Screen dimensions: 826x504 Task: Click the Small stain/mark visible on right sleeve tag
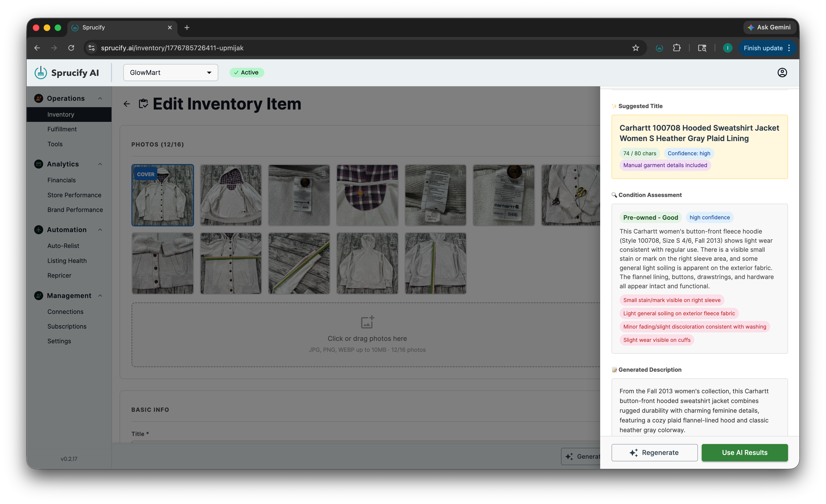[672, 300]
